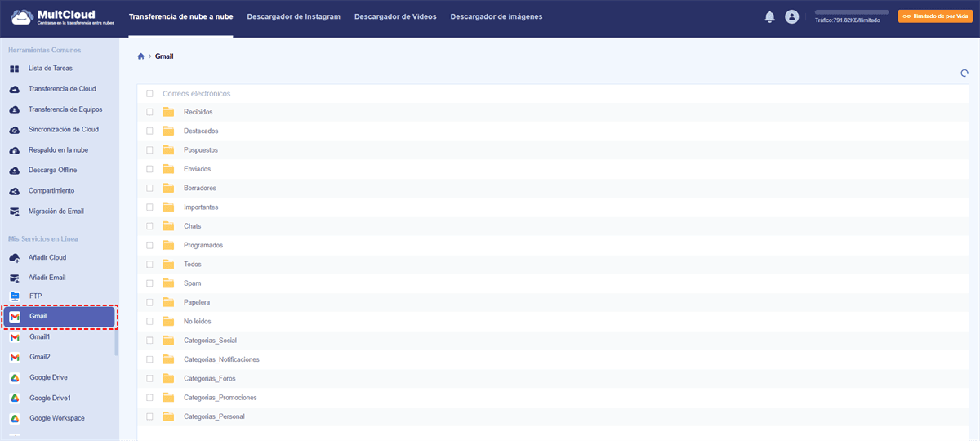Image resolution: width=980 pixels, height=441 pixels.
Task: Check the Enviados folder checkbox
Action: click(x=149, y=169)
